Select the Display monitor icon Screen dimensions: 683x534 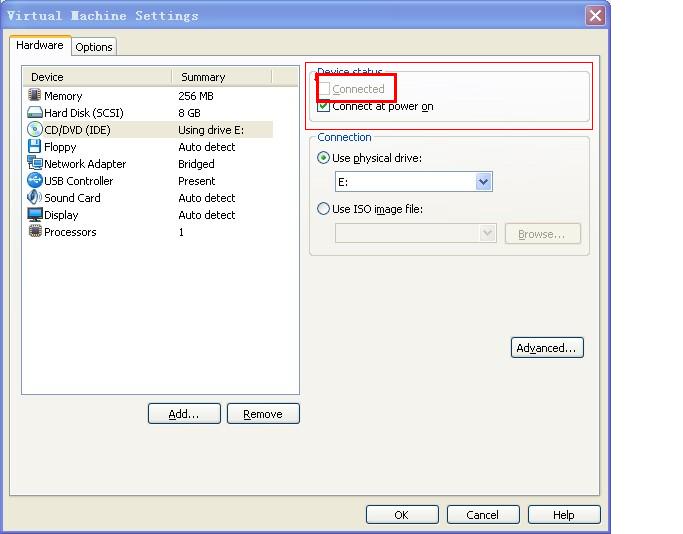[x=35, y=215]
